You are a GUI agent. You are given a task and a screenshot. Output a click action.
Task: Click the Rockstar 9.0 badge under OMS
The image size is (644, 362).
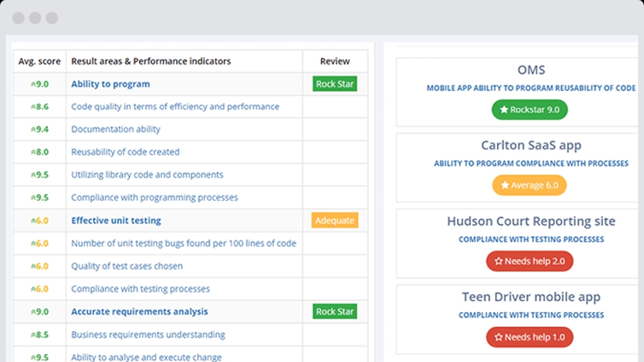(529, 110)
